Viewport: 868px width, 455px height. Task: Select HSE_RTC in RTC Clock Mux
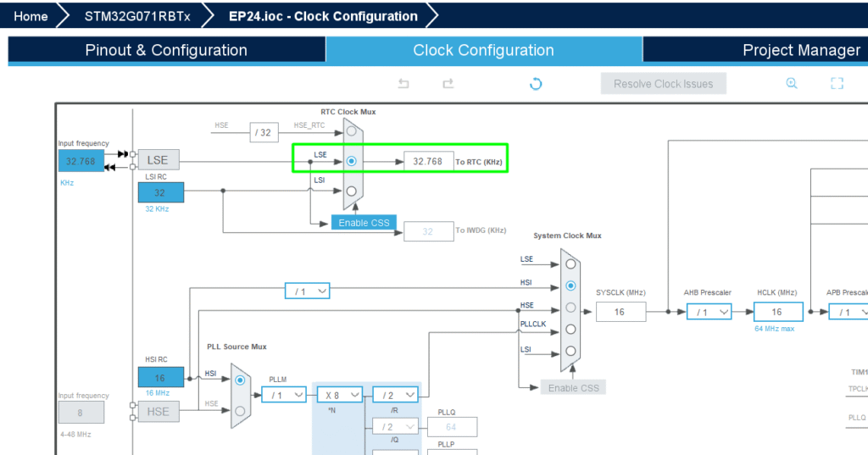(x=351, y=131)
